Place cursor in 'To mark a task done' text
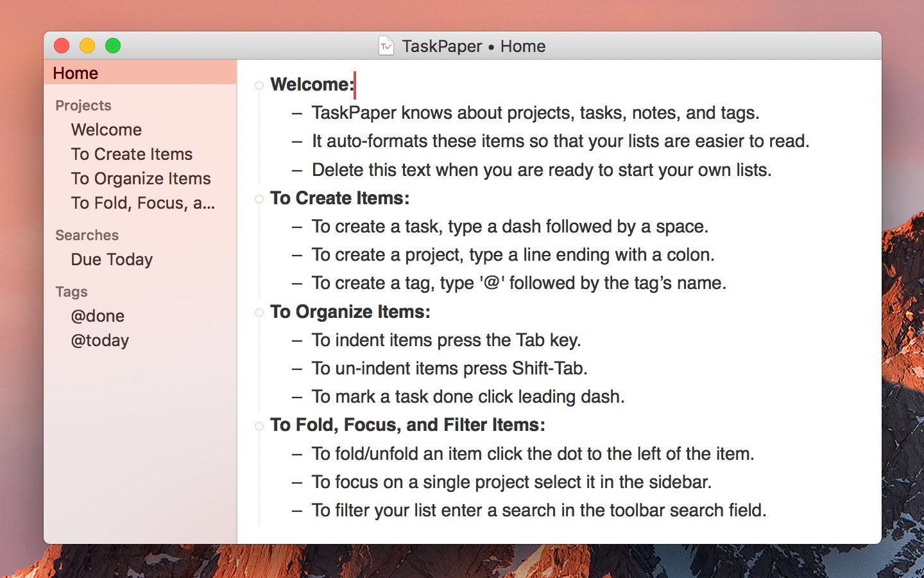This screenshot has width=924, height=578. [467, 397]
